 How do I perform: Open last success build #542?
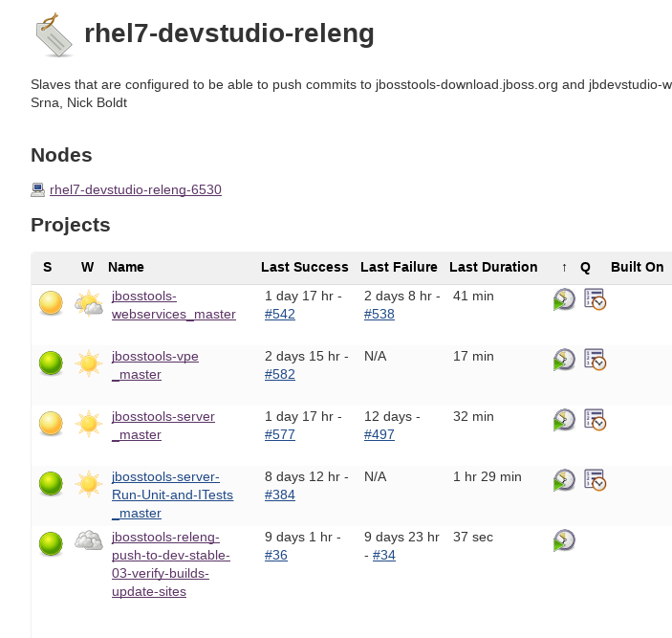(x=279, y=314)
